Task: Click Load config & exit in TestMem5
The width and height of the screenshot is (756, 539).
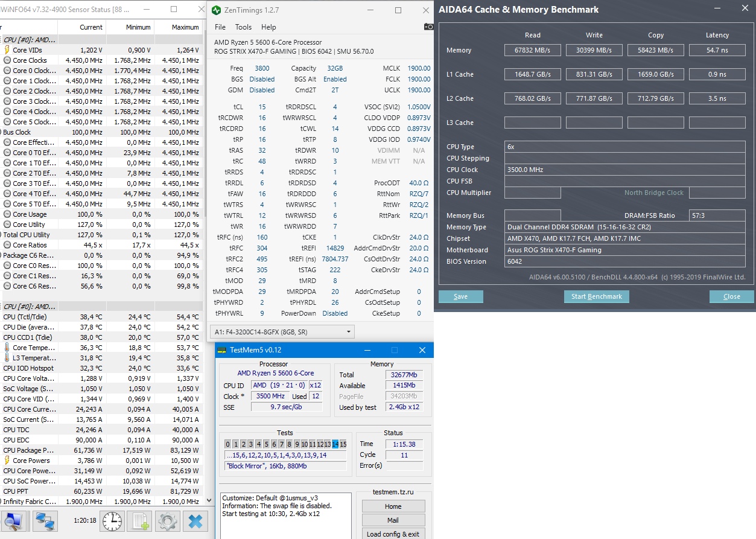Action: (x=393, y=534)
